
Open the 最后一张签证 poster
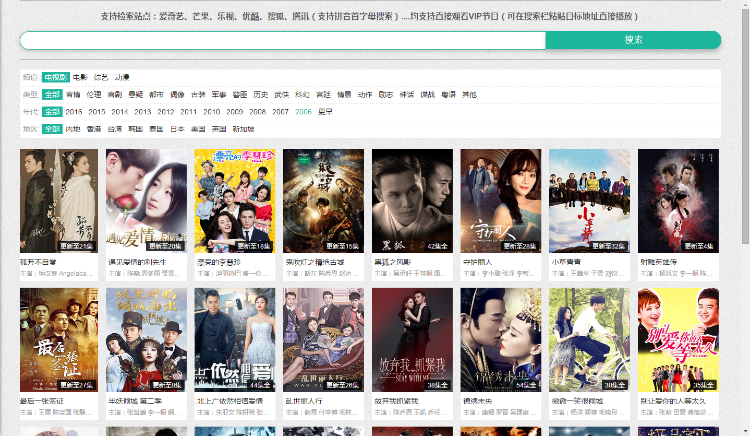(59, 340)
